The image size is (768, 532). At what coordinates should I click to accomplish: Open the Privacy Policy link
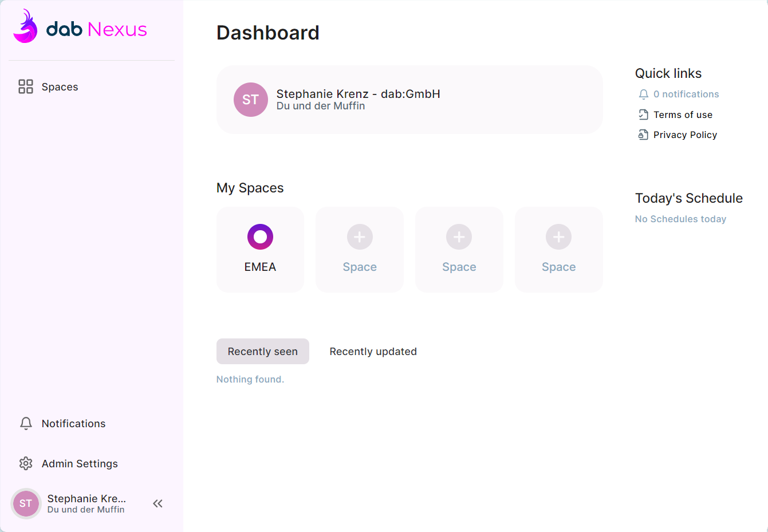pos(685,135)
